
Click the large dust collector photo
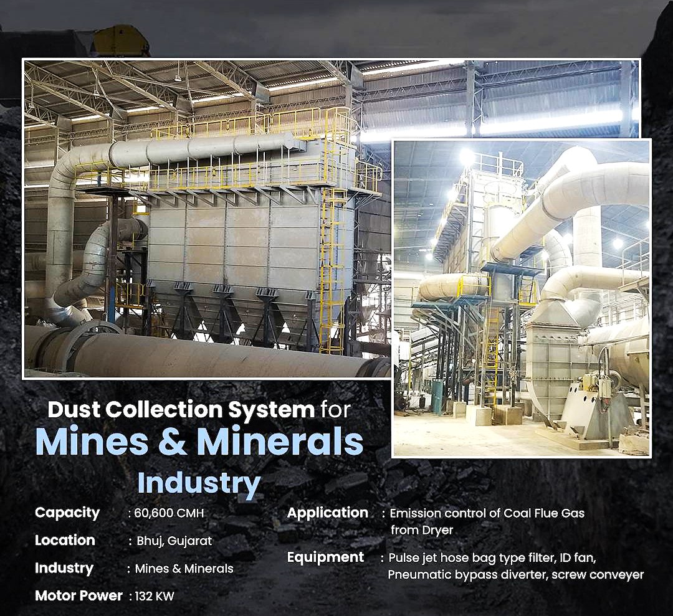206,219
